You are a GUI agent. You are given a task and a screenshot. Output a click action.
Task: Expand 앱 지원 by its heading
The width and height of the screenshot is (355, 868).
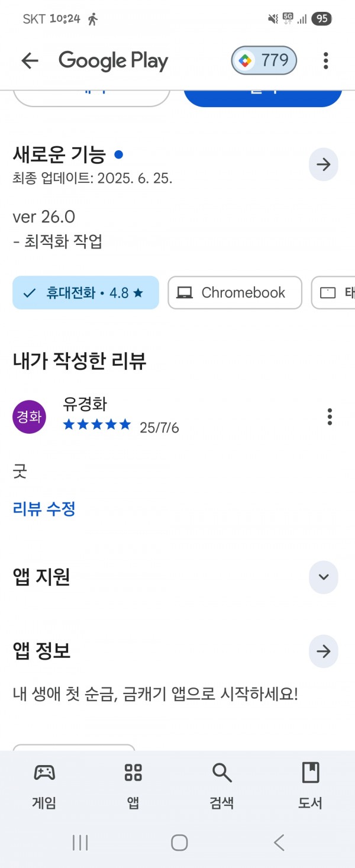pos(41,576)
